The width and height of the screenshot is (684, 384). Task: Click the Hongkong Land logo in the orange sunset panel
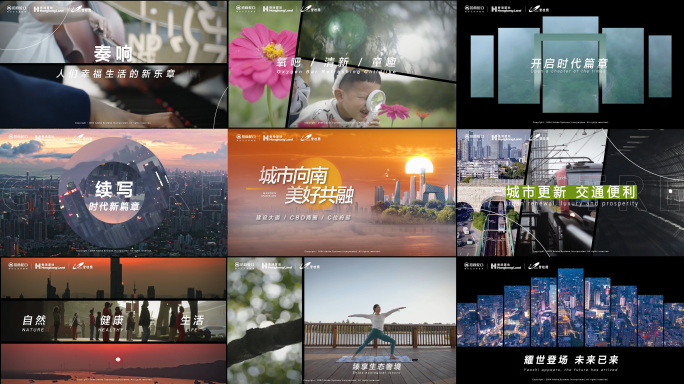(278, 138)
